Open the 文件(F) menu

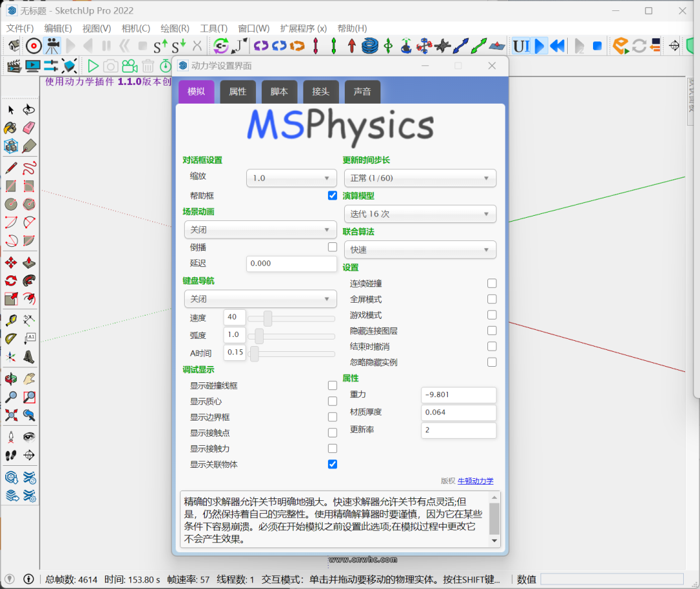tap(19, 29)
